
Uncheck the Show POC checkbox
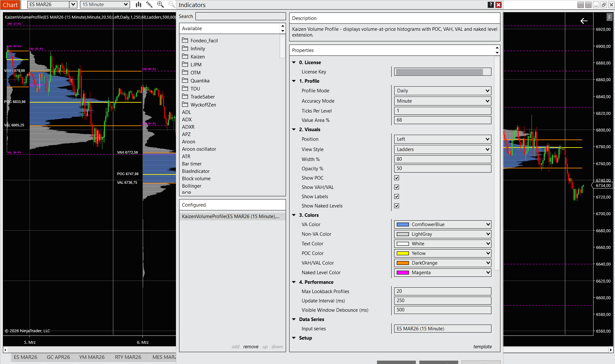click(397, 178)
